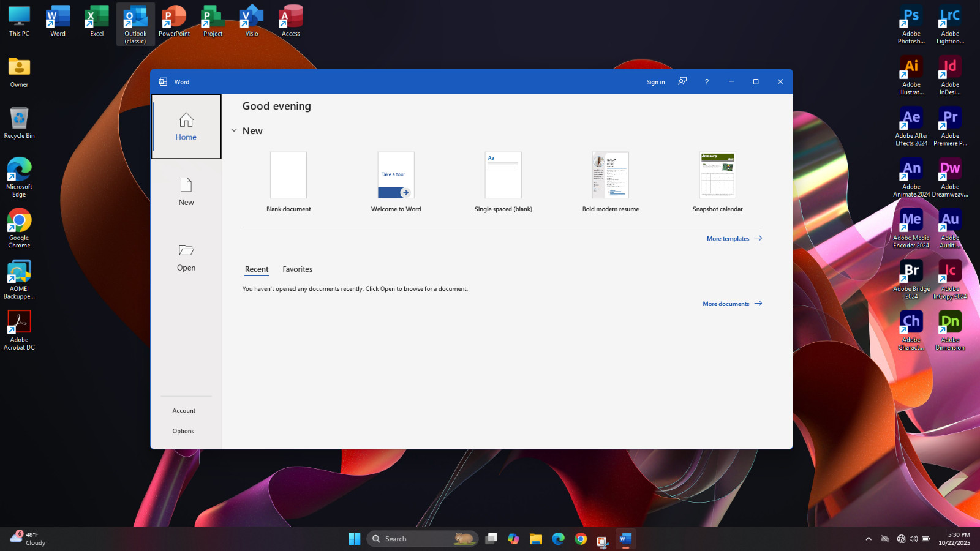Open Word Options in the sidebar
Viewport: 980px width, 551px height.
coord(183,431)
